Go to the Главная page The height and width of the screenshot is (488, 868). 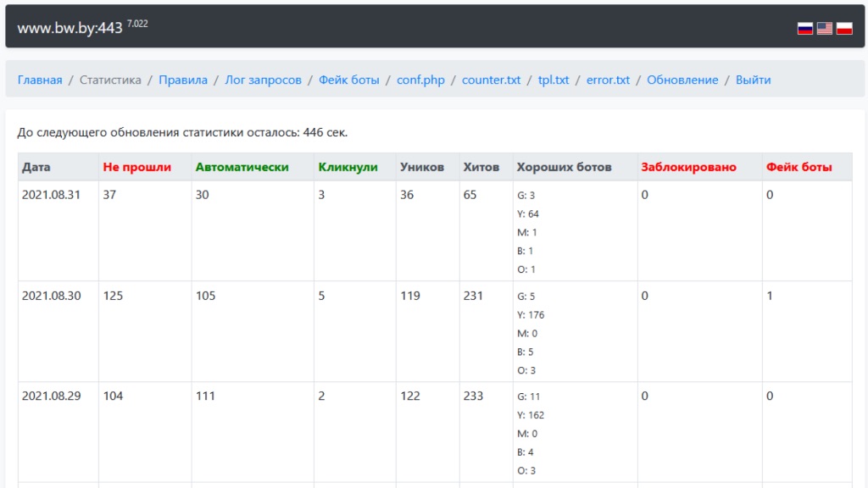click(x=40, y=80)
